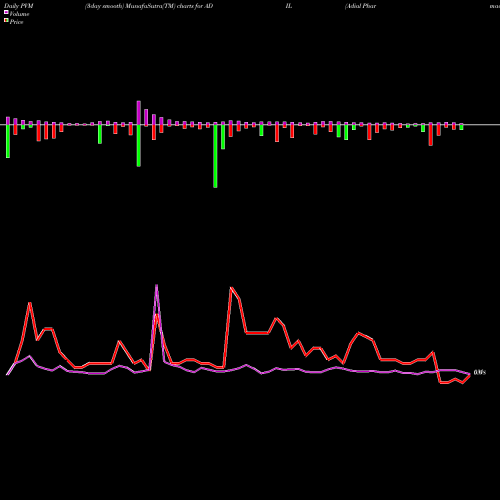Click the 'Volume' legend label
500x500 pixels.
point(19,14)
